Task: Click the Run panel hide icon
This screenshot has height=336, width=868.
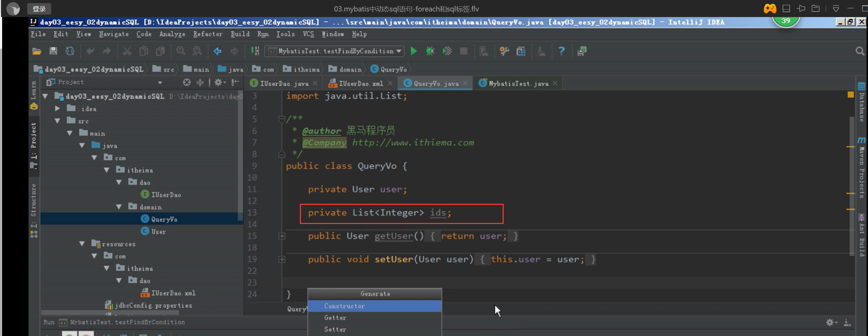Action: 847,322
